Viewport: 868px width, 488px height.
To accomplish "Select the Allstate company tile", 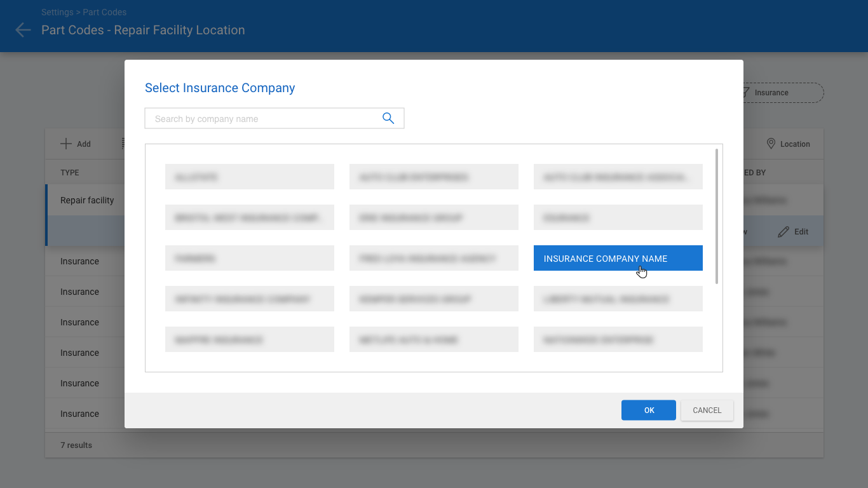I will (x=249, y=177).
